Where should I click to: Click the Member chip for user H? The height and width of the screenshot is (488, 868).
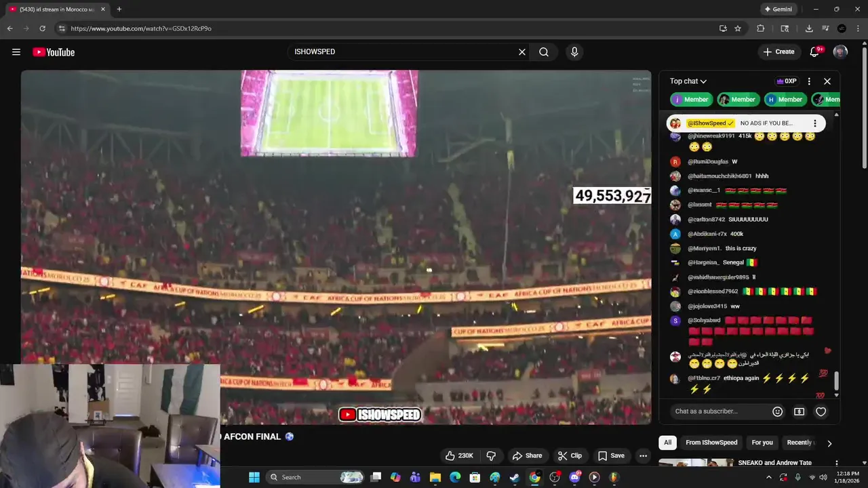785,100
